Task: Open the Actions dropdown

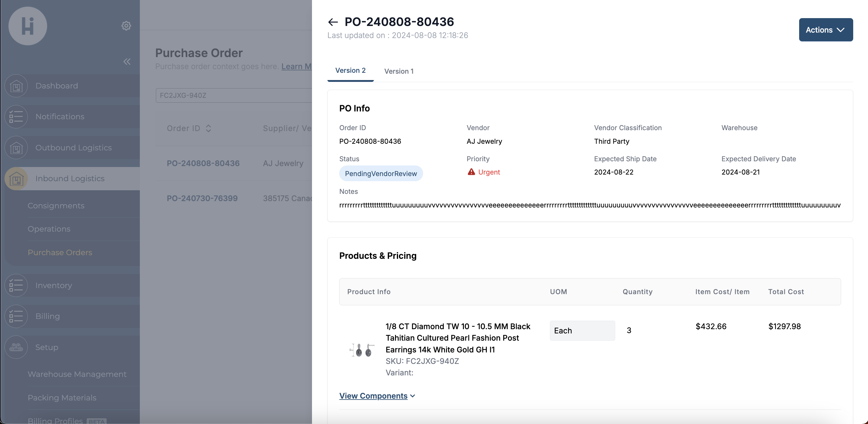Action: point(825,30)
